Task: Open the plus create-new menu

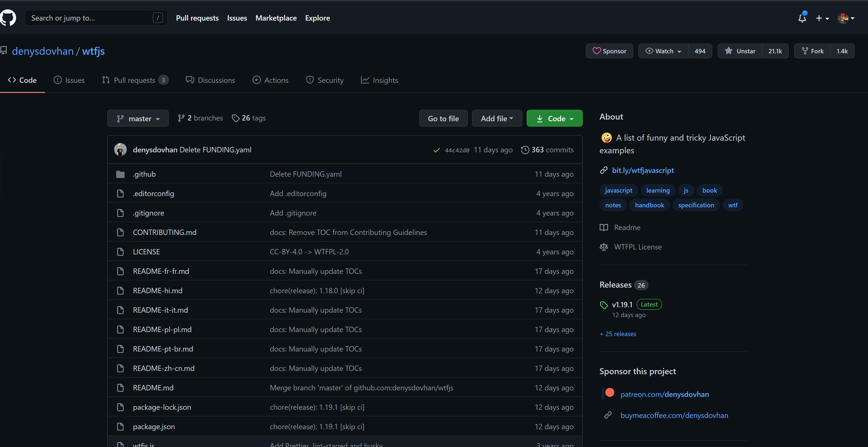Action: coord(822,18)
